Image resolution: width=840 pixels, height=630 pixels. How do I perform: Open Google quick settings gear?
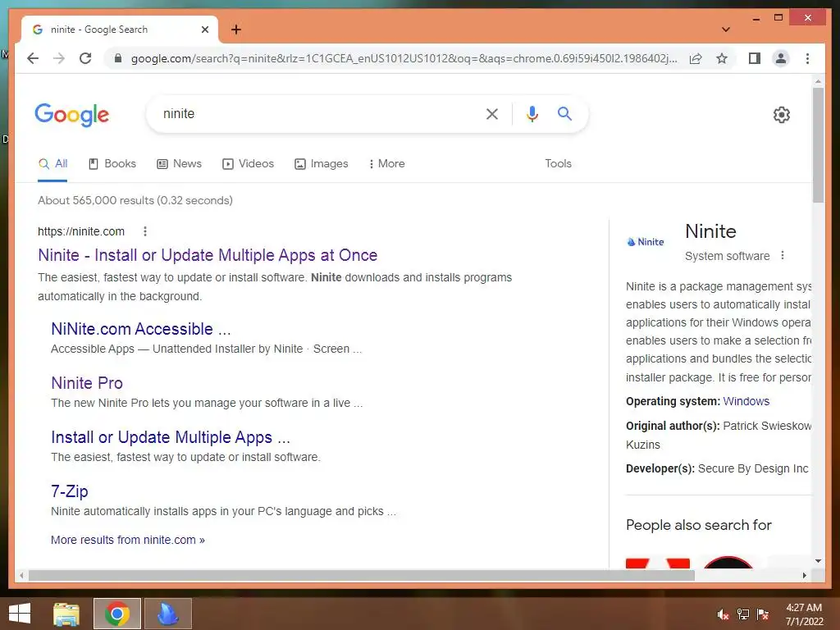tap(781, 114)
